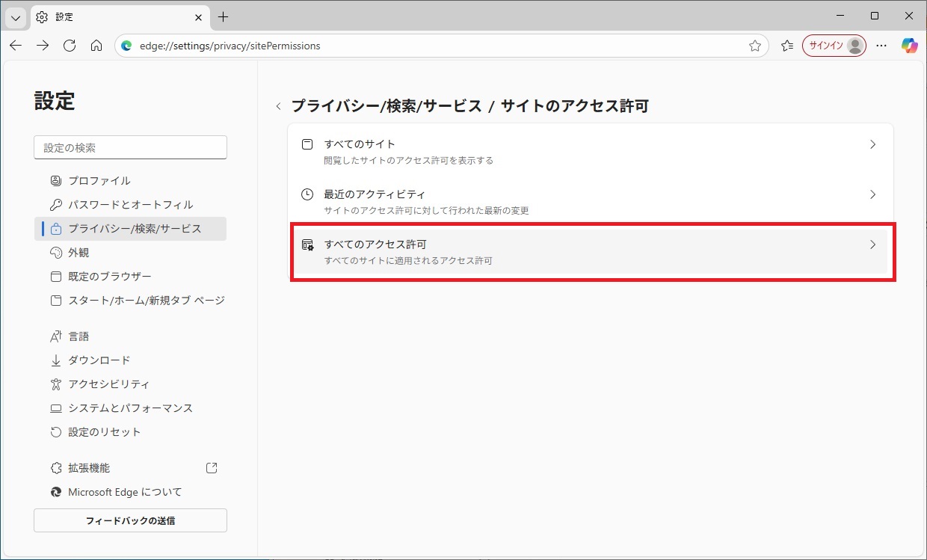Open 外観 settings in the sidebar
The height and width of the screenshot is (560, 927).
click(78, 253)
